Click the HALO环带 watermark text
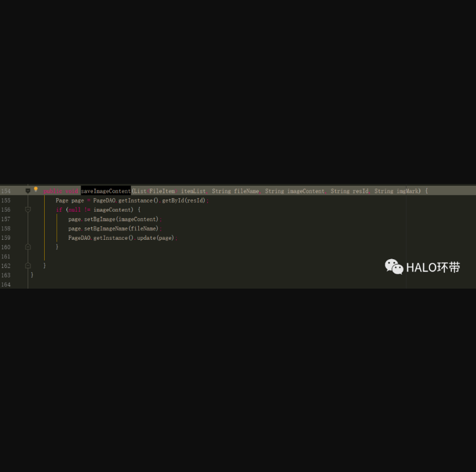This screenshot has height=472, width=476. pyautogui.click(x=432, y=267)
